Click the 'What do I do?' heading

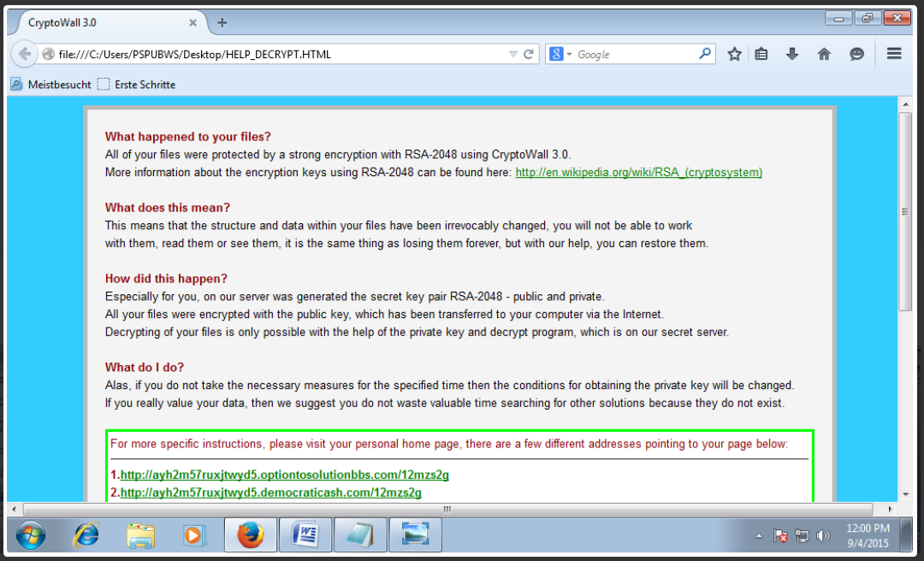[x=145, y=367]
